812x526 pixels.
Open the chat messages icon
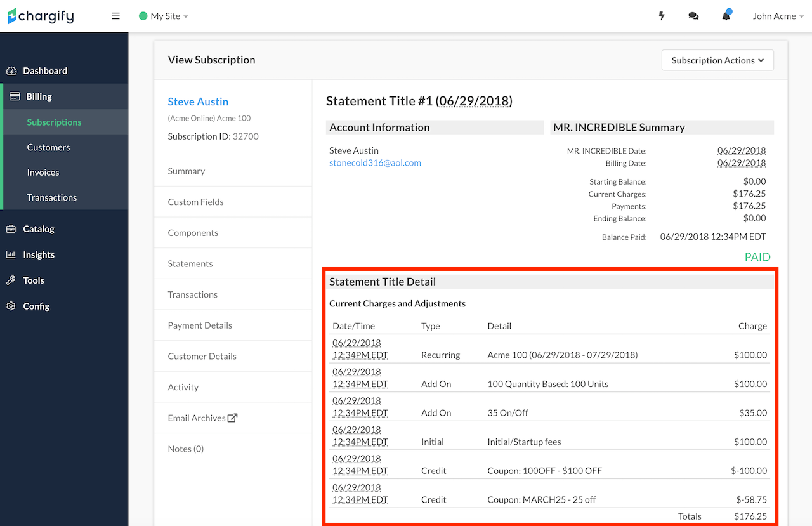click(x=693, y=16)
